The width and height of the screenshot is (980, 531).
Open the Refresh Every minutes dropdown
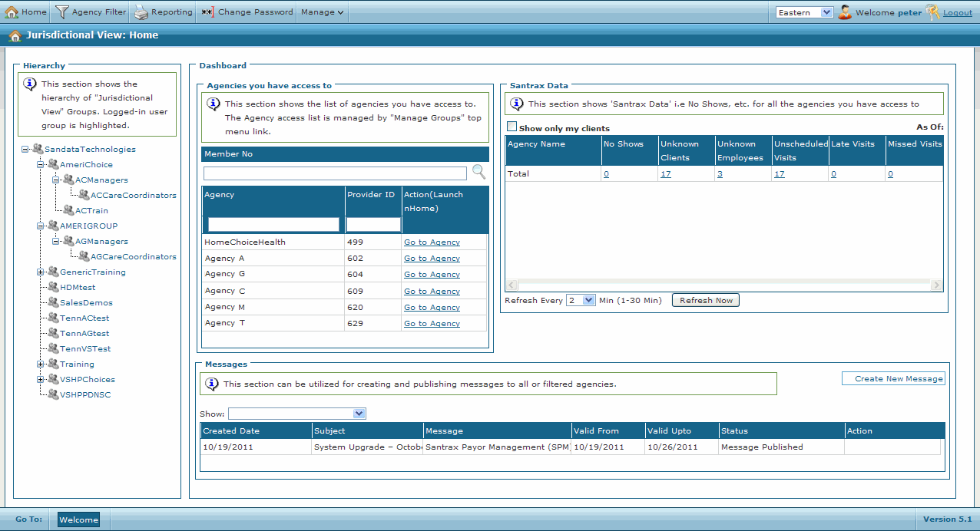[581, 301]
